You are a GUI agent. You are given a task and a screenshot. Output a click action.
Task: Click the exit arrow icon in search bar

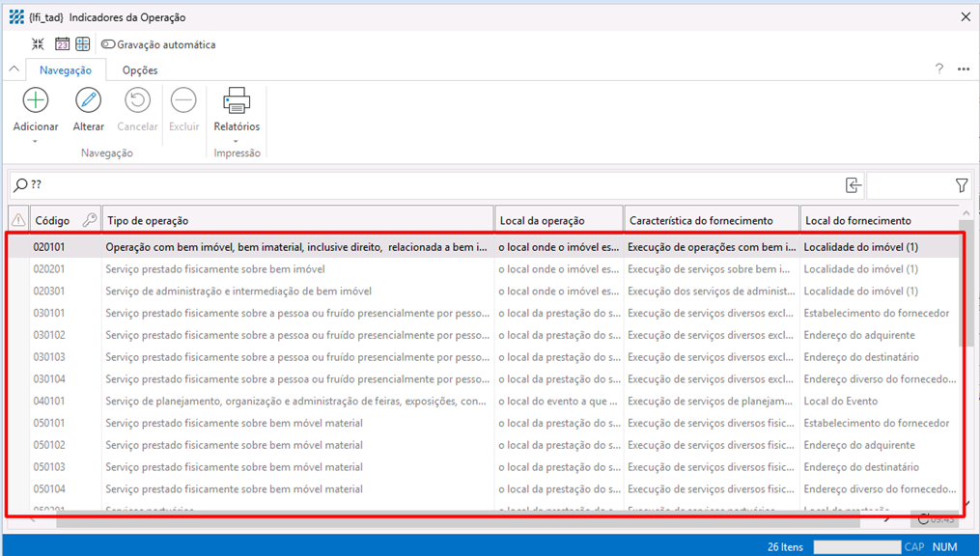[853, 185]
